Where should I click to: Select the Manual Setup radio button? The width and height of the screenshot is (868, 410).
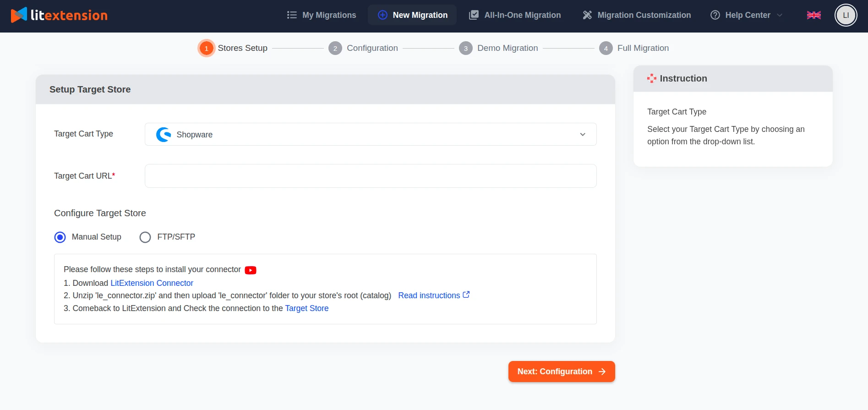[x=60, y=237]
